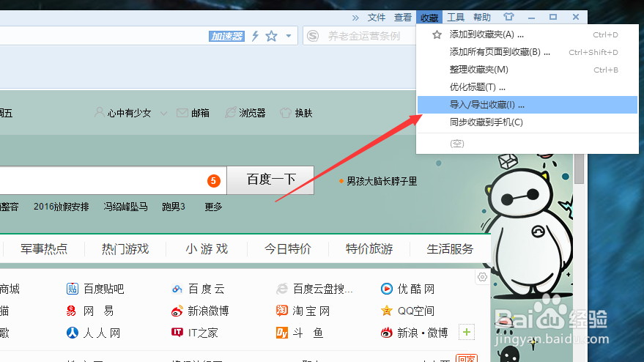The image size is (644, 362).
Task: Click the 百度云 site icon
Action: click(177, 289)
